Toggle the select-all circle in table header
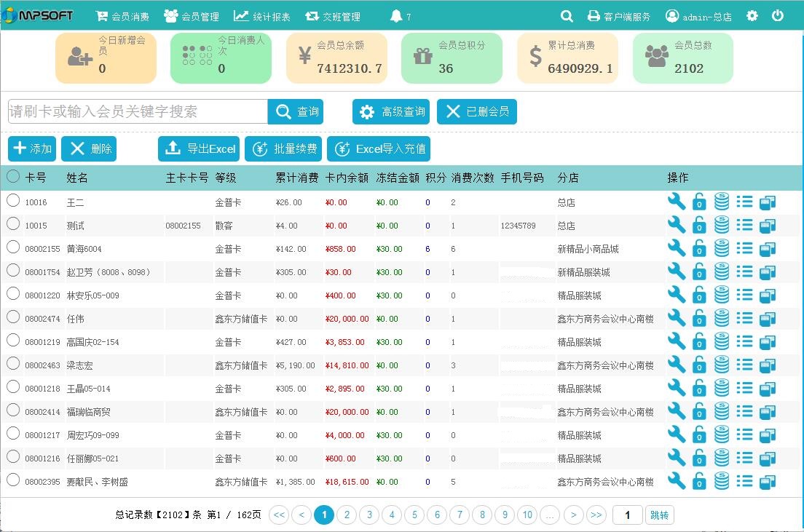 coord(13,176)
